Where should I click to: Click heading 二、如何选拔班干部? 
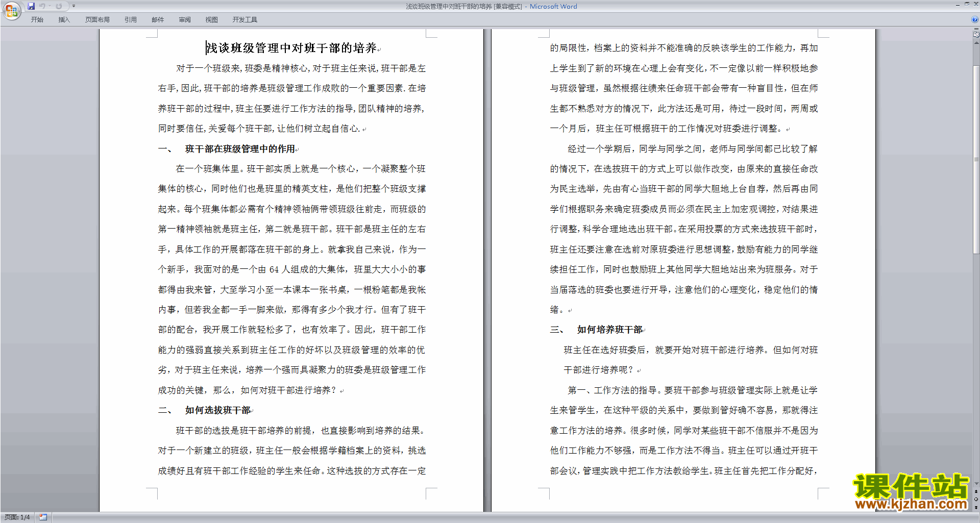pyautogui.click(x=204, y=410)
